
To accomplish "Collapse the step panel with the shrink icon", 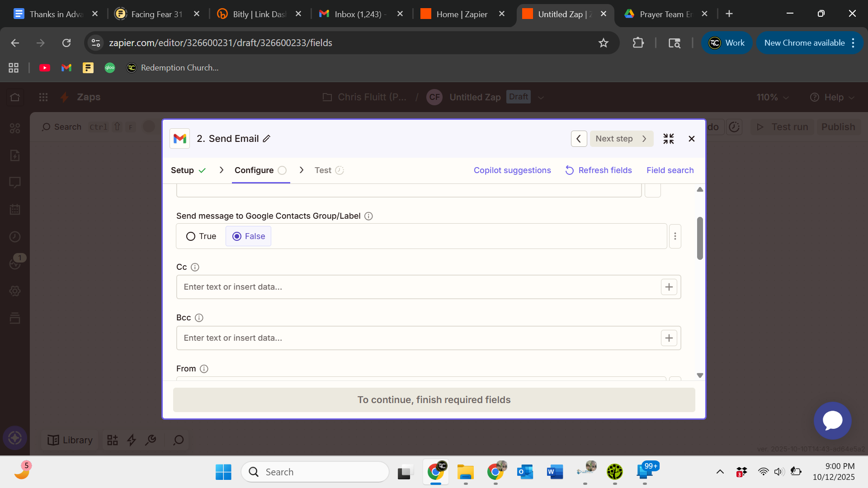I will tap(668, 139).
